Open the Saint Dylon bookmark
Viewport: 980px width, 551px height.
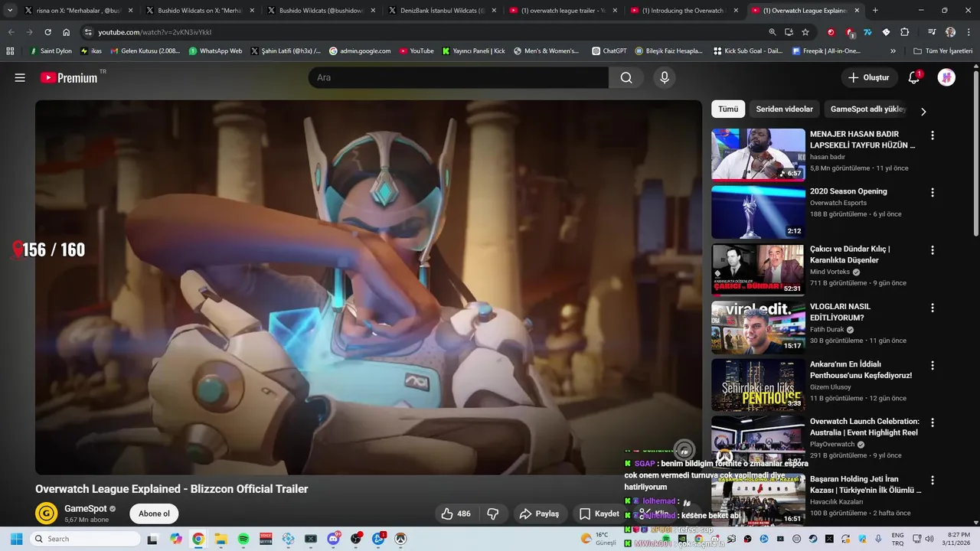tap(51, 51)
